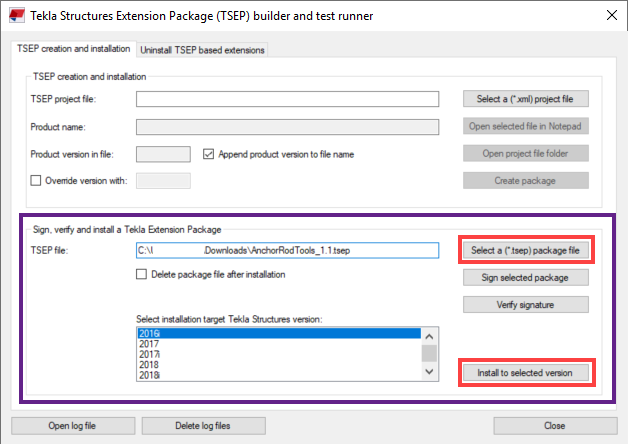Image resolution: width=628 pixels, height=444 pixels.
Task: Switch to Uninstall TSEP based extensions tab
Action: (x=202, y=50)
